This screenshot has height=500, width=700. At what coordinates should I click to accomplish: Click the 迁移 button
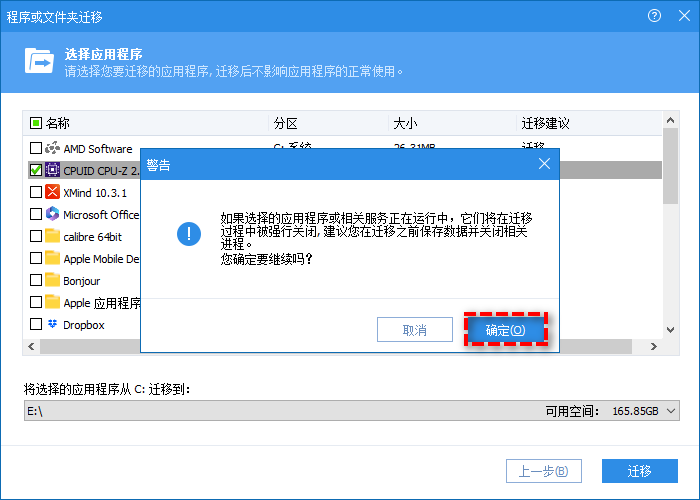point(639,471)
